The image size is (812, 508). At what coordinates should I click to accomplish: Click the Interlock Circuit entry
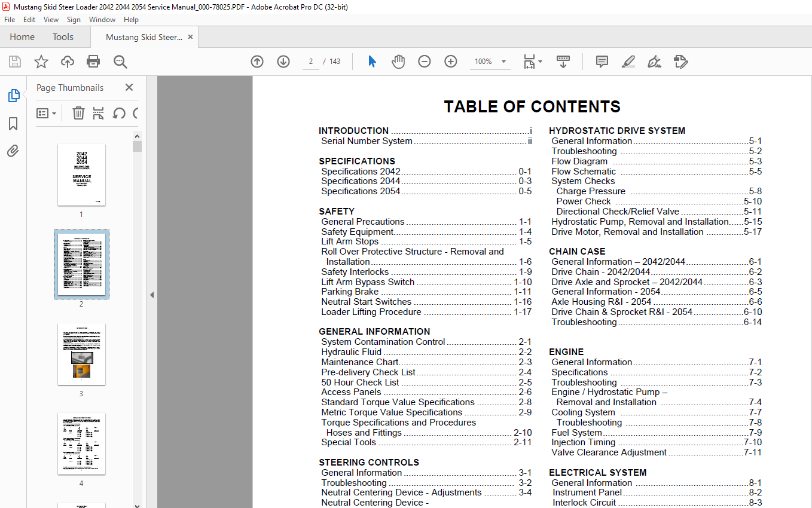tap(657, 503)
